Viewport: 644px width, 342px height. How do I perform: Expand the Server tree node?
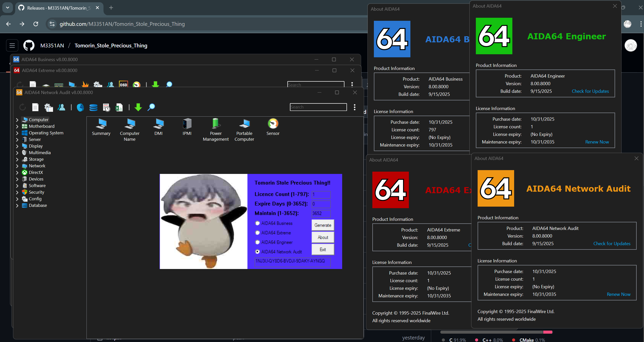click(x=17, y=139)
